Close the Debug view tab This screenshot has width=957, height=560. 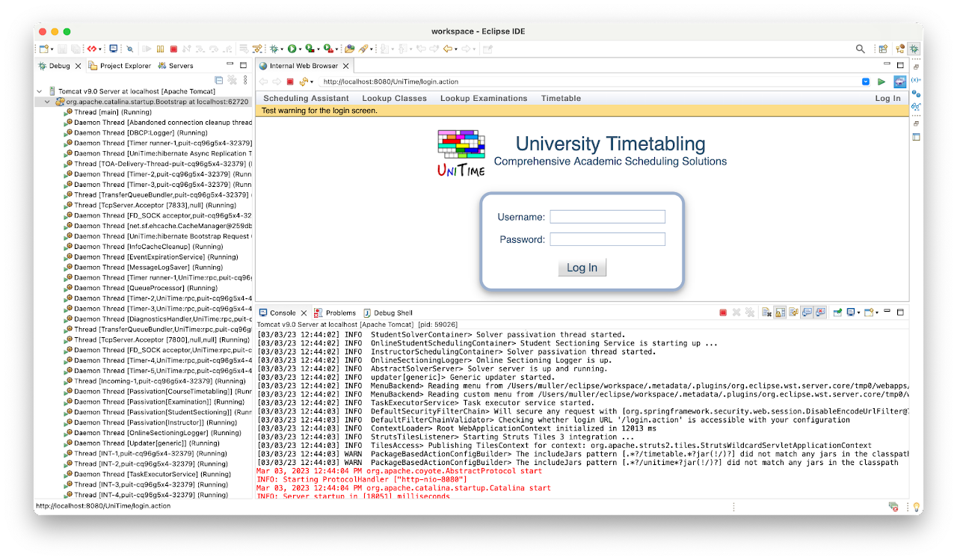[78, 66]
